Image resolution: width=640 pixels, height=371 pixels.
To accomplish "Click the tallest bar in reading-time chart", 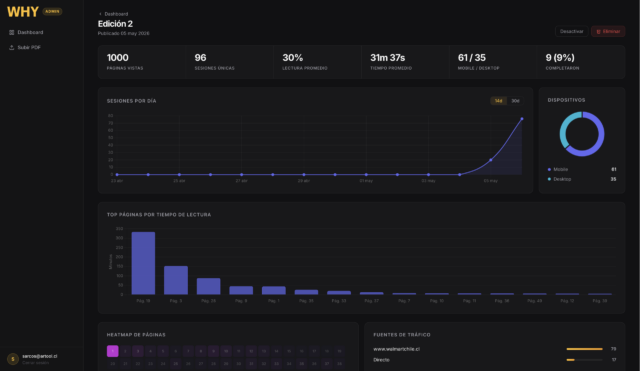I will pyautogui.click(x=143, y=263).
